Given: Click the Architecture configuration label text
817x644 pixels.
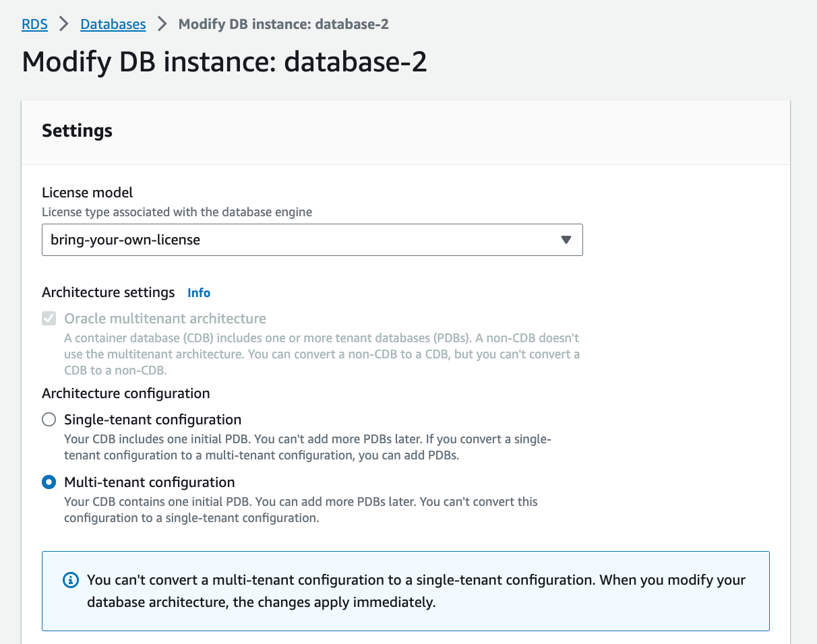Looking at the screenshot, I should click(126, 393).
